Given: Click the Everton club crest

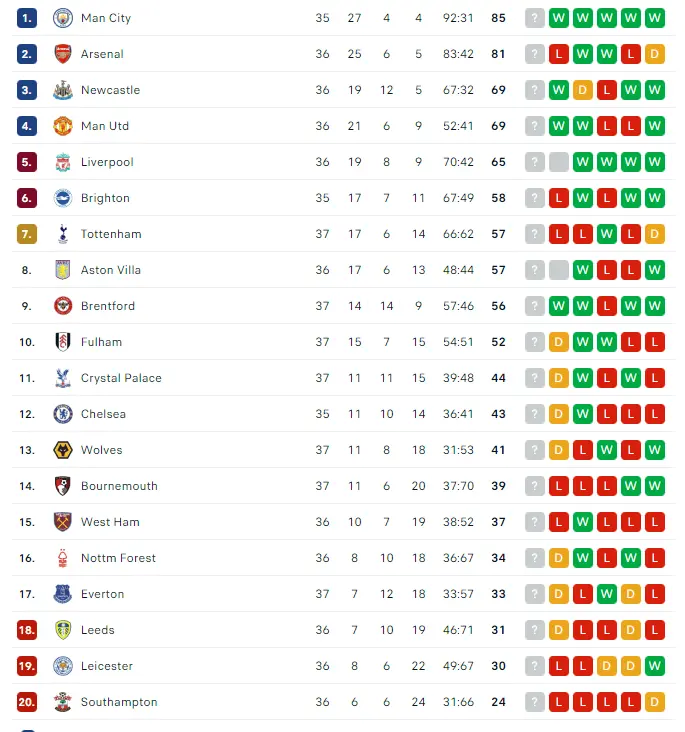Looking at the screenshot, I should tap(63, 594).
